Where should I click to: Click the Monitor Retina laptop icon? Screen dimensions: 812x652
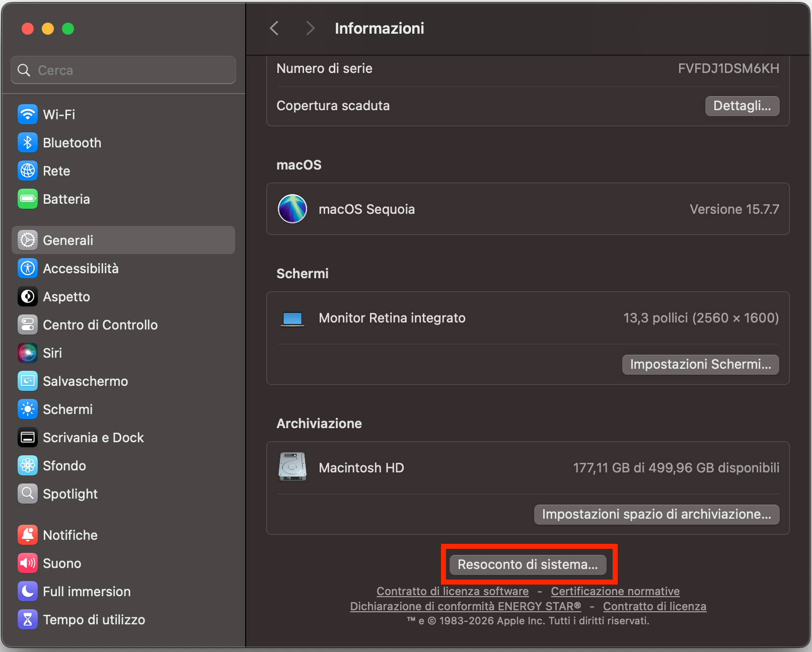tap(292, 319)
